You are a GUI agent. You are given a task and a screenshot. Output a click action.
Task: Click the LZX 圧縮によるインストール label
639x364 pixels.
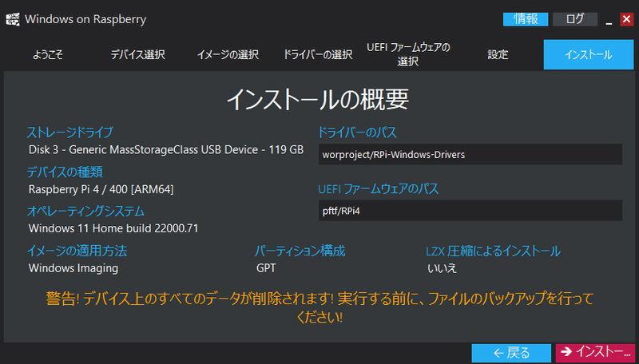point(493,251)
